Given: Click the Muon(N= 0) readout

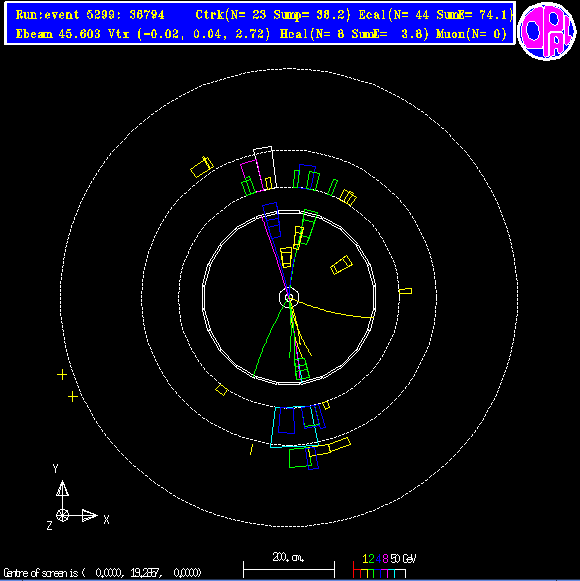Looking at the screenshot, I should point(471,34).
